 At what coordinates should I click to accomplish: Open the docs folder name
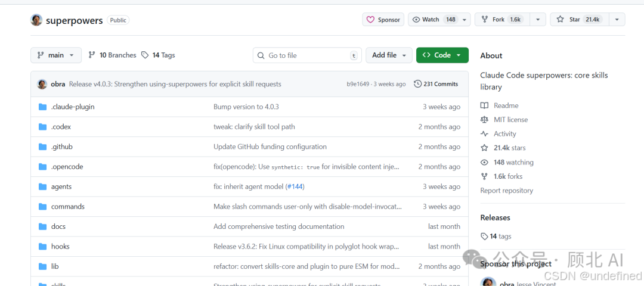tap(58, 226)
